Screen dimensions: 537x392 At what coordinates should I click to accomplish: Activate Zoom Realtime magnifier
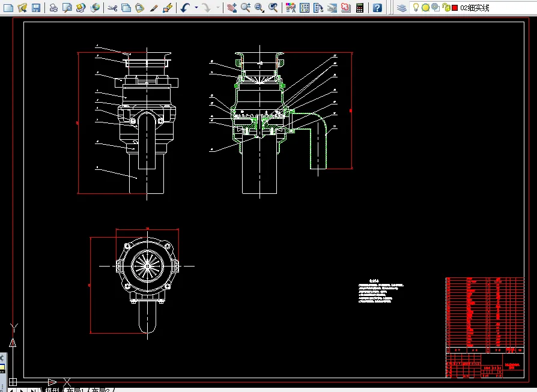[246, 8]
